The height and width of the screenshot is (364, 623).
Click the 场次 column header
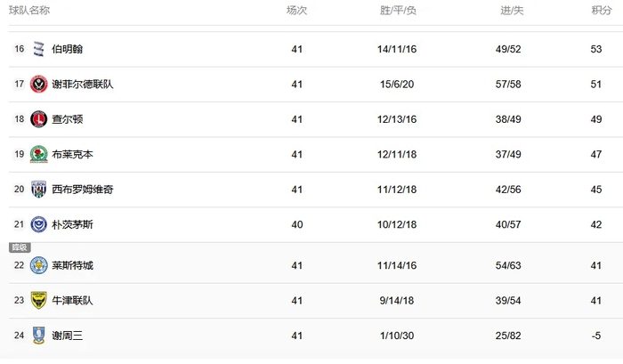(x=296, y=11)
